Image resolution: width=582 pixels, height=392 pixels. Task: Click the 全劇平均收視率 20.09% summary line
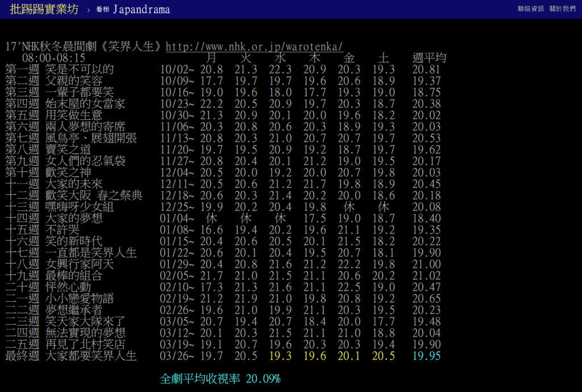tap(220, 379)
